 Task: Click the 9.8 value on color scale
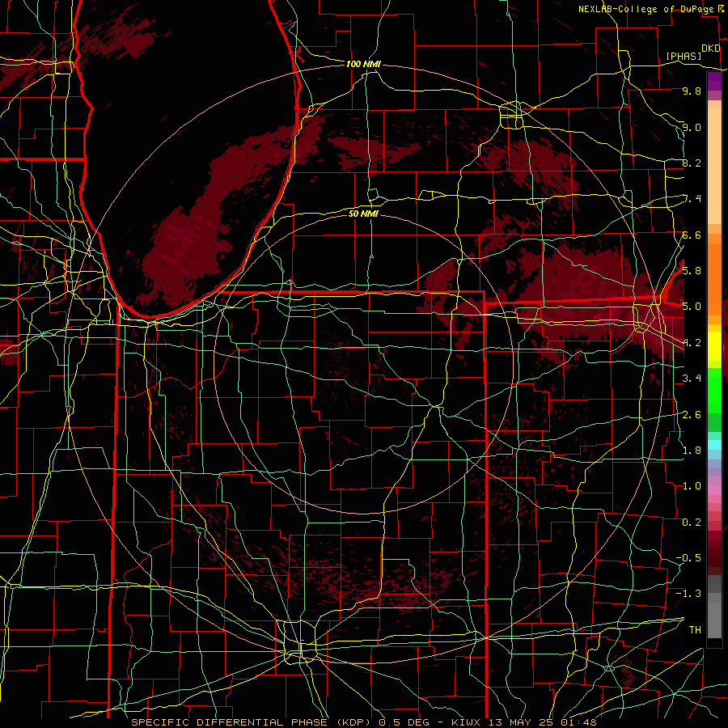coord(692,91)
